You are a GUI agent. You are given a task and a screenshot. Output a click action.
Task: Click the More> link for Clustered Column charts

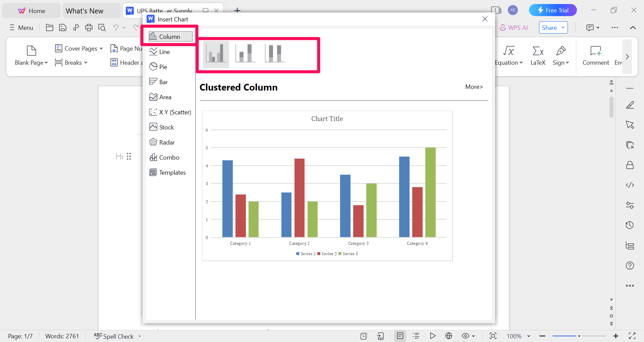474,87
